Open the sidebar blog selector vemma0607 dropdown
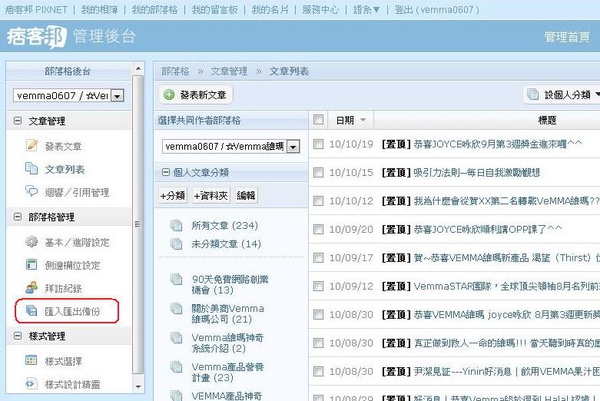 pos(117,96)
